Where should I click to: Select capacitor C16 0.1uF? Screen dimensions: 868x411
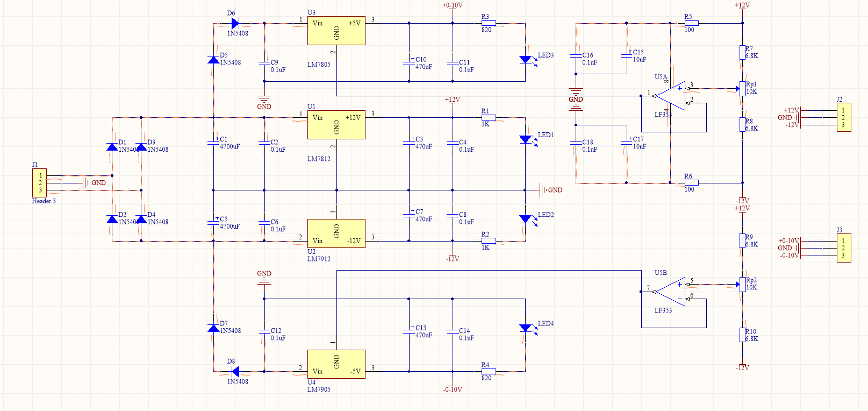pyautogui.click(x=576, y=56)
